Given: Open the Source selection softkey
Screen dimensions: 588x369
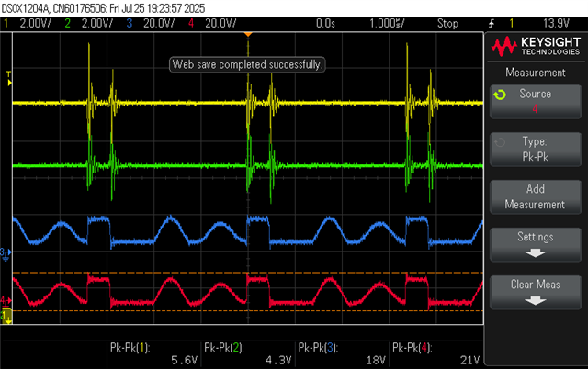Looking at the screenshot, I should [x=536, y=102].
